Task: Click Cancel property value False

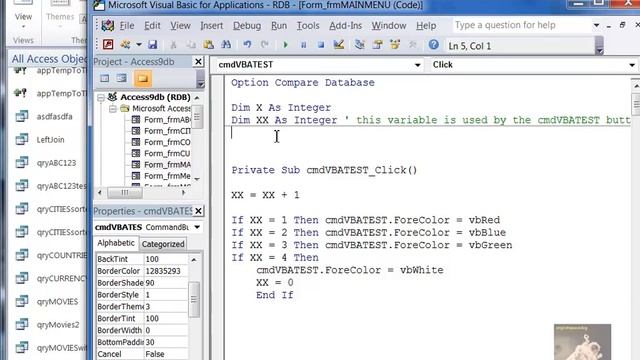Action: click(x=166, y=354)
